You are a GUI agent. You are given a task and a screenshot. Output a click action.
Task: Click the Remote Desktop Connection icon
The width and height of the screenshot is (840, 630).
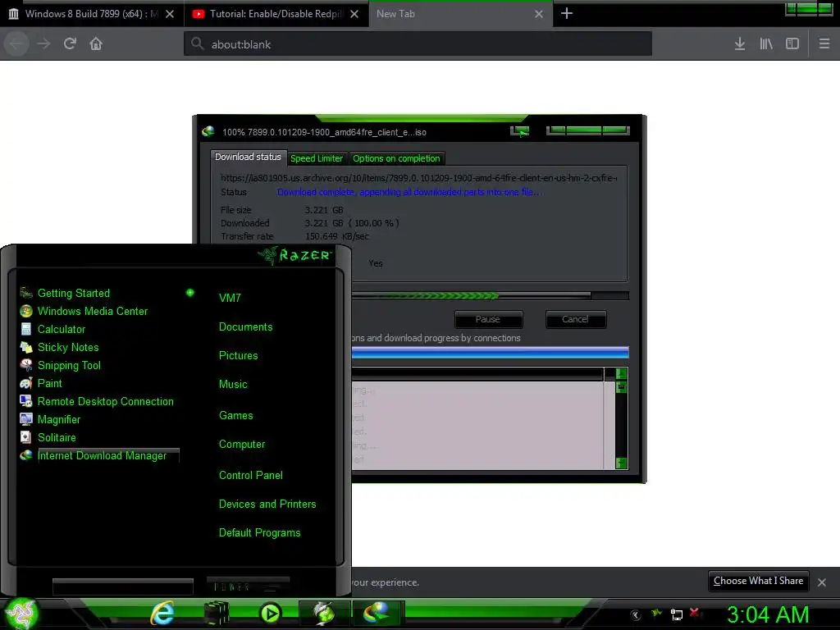coord(25,401)
